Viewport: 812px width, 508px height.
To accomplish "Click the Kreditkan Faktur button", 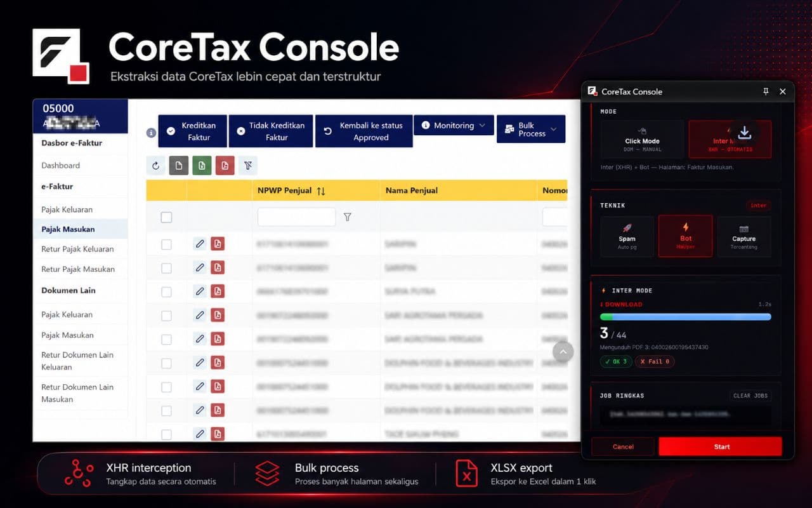I will 192,131.
